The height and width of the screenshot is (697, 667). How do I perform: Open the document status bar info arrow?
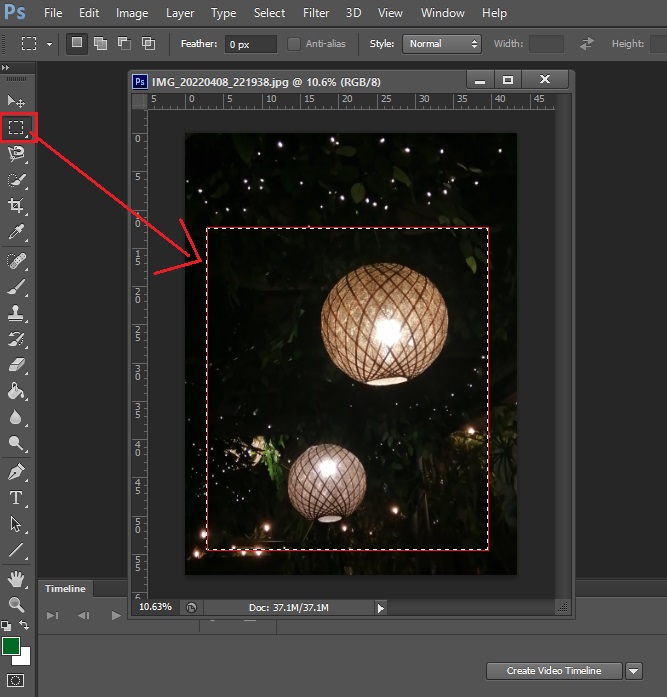click(380, 608)
